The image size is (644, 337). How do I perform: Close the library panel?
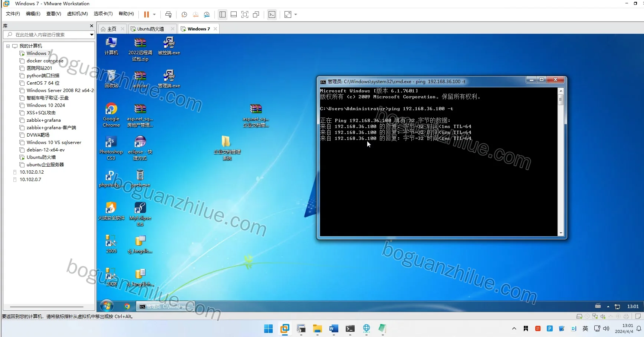tap(92, 26)
